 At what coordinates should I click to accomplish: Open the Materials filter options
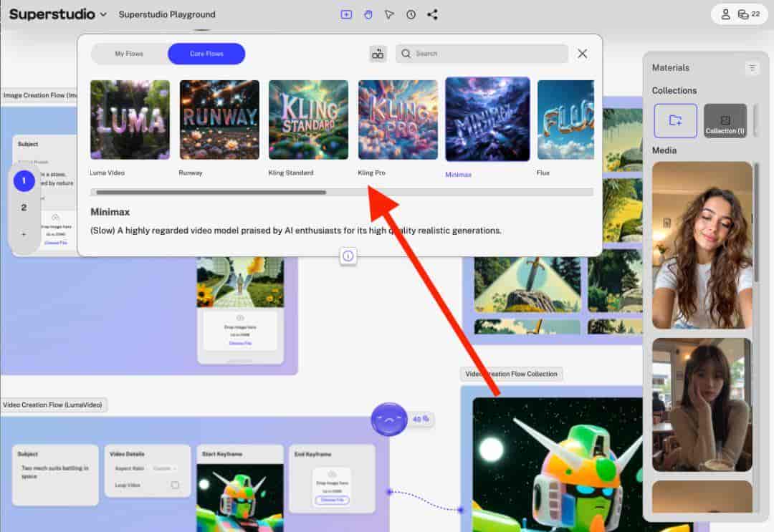click(752, 68)
